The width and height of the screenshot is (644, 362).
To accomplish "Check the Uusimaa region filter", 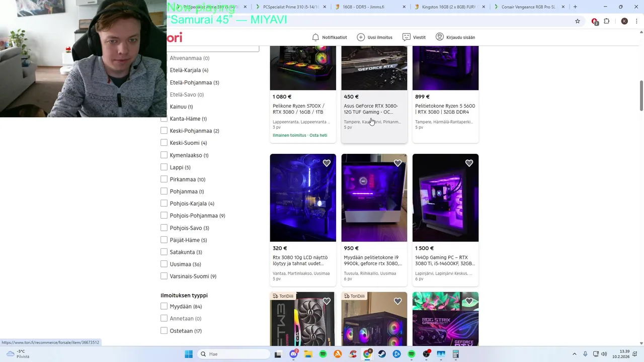I will (164, 264).
